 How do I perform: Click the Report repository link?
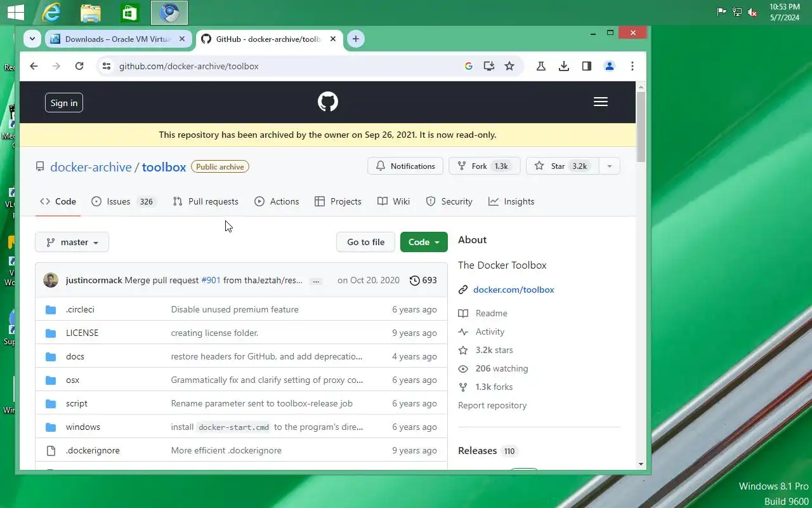(x=492, y=405)
